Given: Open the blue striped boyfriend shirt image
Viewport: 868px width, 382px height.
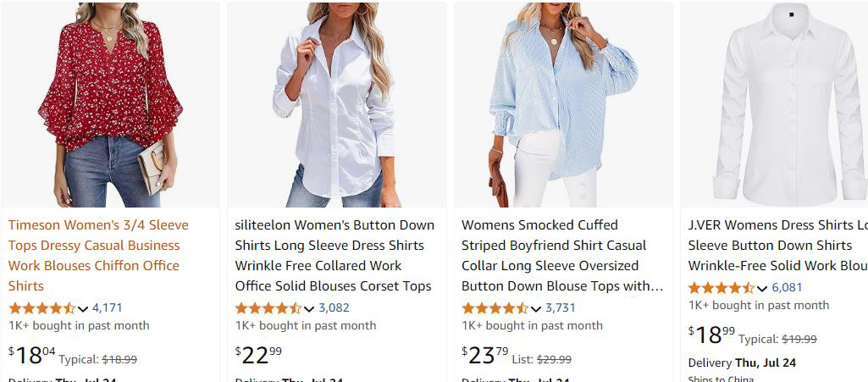Looking at the screenshot, I should tap(563, 106).
